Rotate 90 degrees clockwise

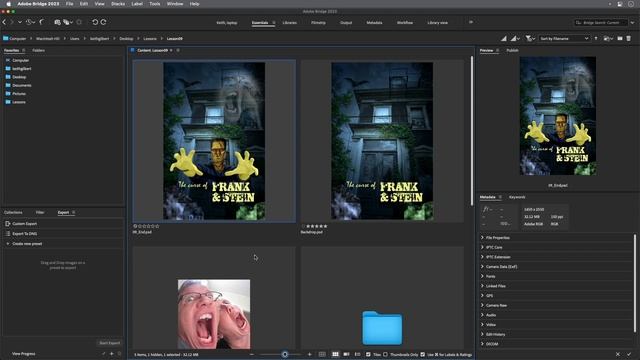(x=104, y=22)
